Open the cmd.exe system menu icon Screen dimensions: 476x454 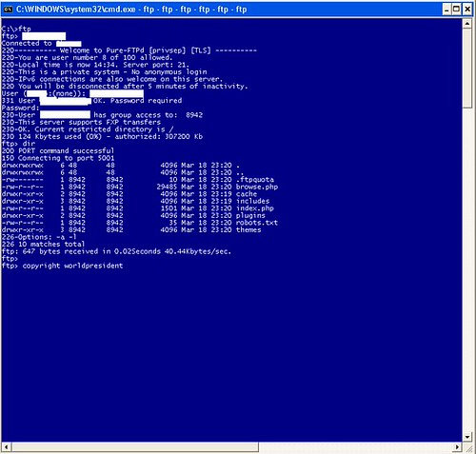(8, 10)
